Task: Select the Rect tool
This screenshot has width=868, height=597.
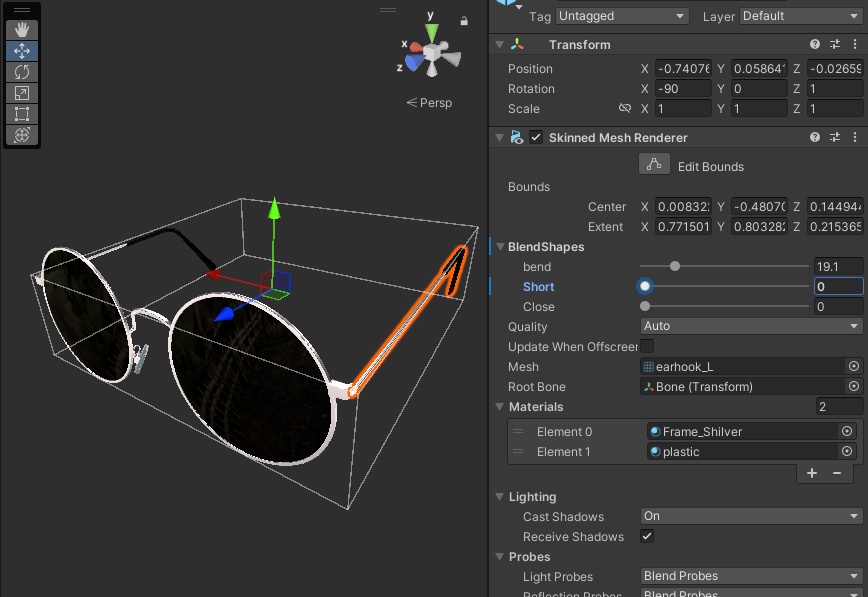Action: pos(22,114)
